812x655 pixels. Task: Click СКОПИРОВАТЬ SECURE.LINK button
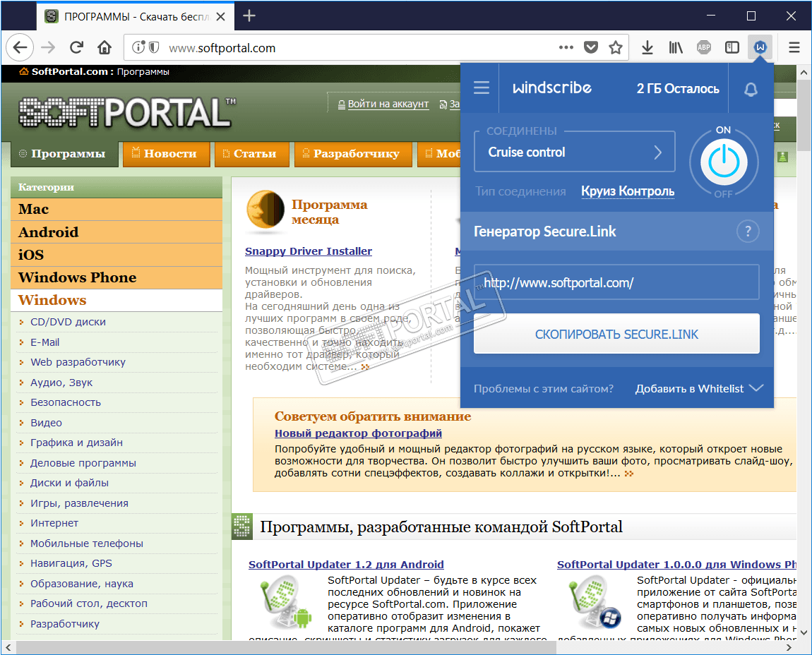point(616,334)
